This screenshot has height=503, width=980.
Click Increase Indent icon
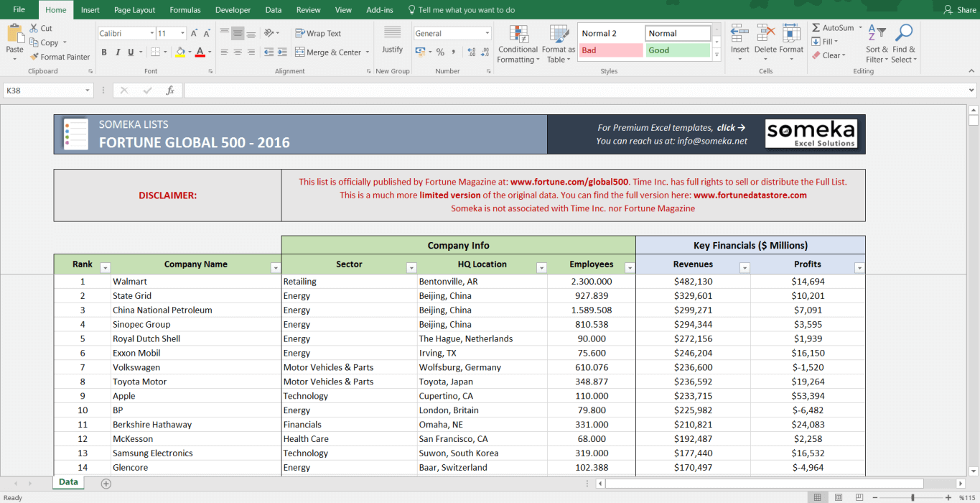pos(282,52)
